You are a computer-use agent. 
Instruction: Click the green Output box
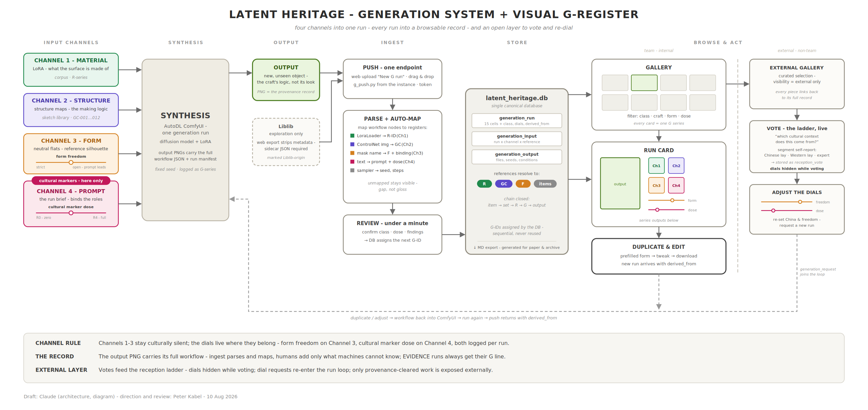click(286, 80)
